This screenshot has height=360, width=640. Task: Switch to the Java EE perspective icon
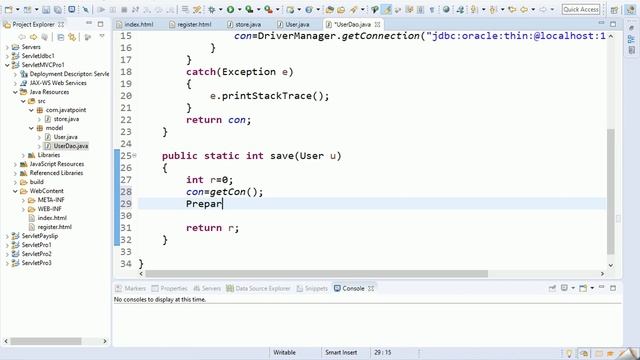[631, 9]
